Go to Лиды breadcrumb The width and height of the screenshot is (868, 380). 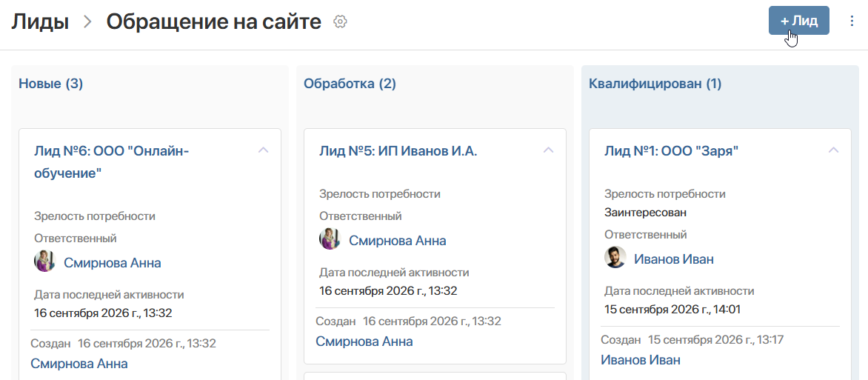click(40, 21)
